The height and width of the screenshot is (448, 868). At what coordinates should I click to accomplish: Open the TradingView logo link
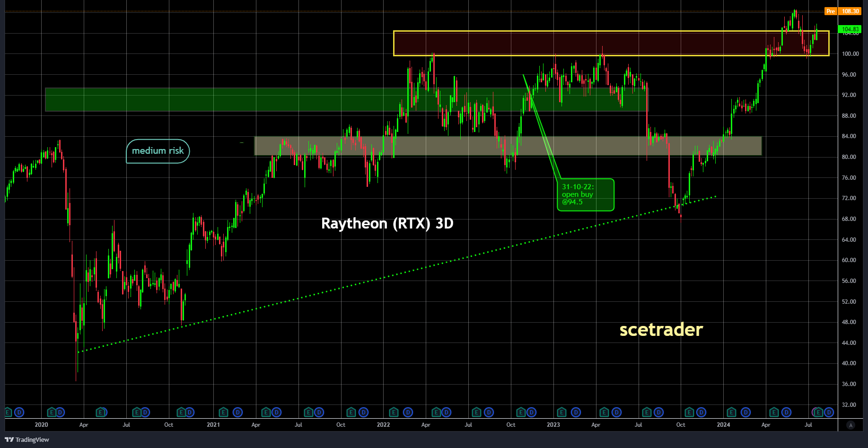27,439
